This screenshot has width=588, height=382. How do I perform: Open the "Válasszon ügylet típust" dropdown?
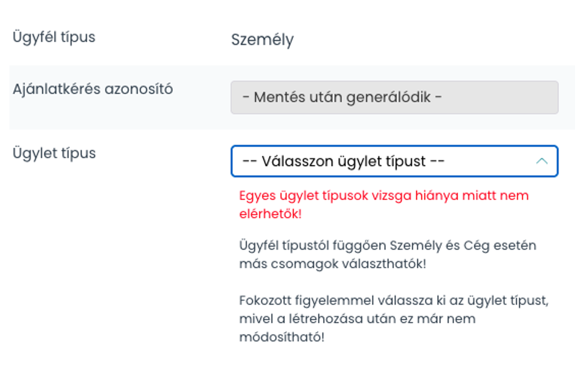pos(394,161)
